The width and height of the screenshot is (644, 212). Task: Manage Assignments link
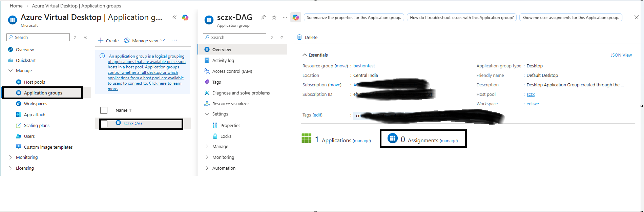pyautogui.click(x=449, y=141)
